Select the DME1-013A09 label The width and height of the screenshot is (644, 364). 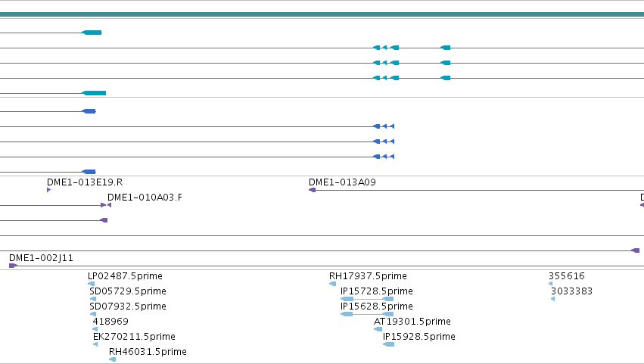(x=342, y=182)
